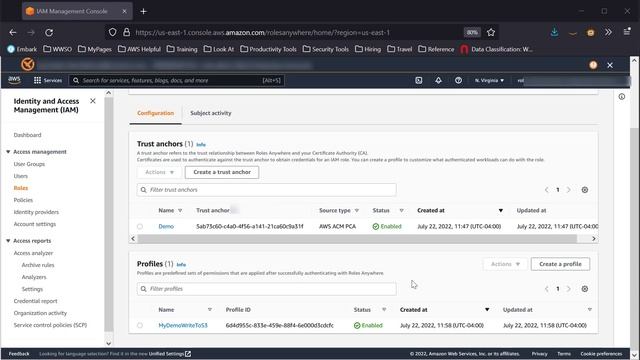Open the AWS CloudShell icon

tap(418, 80)
